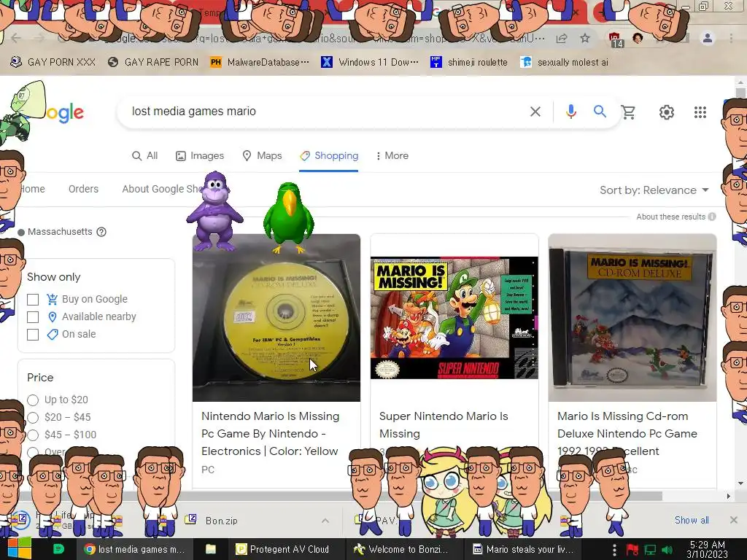Click the Super Nintendo Mario Is Missing box thumbnail
The width and height of the screenshot is (747, 560).
(454, 318)
